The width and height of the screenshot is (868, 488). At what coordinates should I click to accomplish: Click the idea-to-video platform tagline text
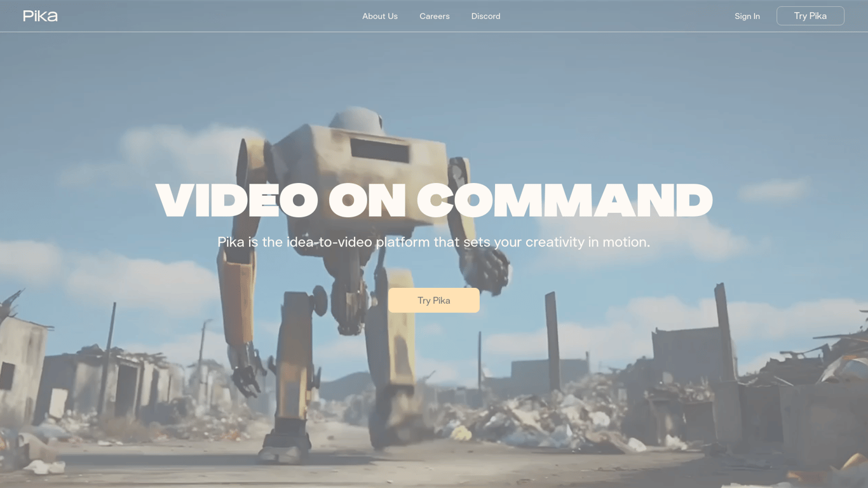434,242
